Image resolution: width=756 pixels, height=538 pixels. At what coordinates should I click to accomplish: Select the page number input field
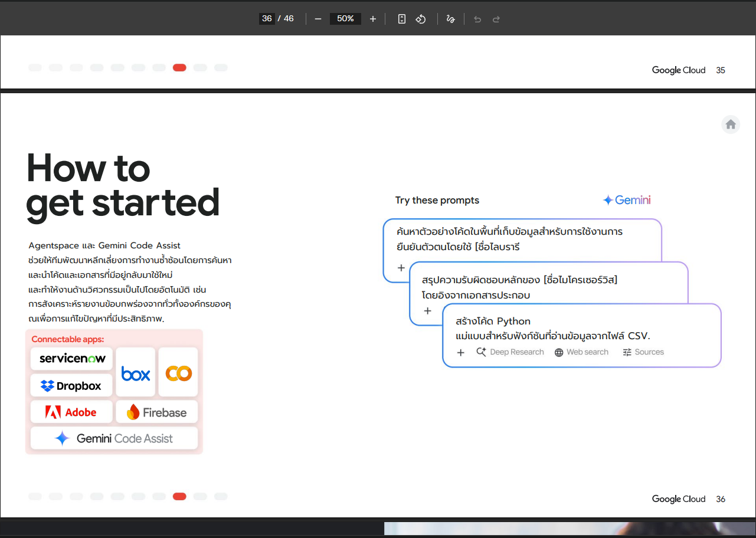coord(267,19)
